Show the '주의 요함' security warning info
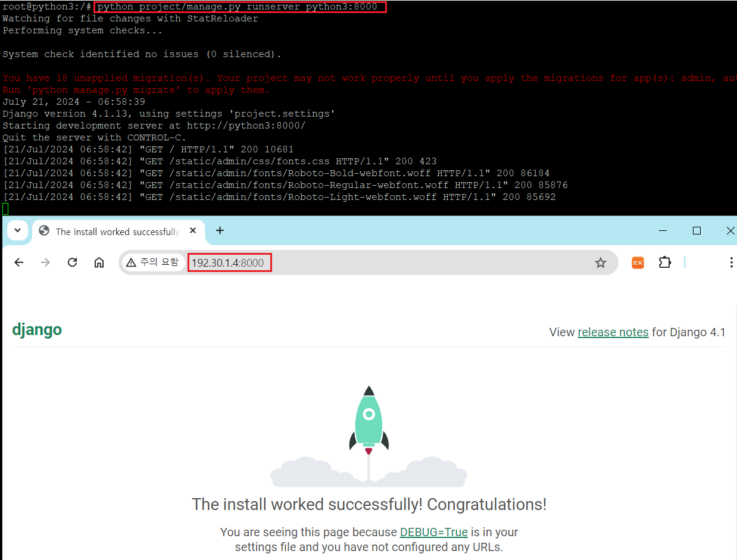737x560 pixels. coord(152,262)
